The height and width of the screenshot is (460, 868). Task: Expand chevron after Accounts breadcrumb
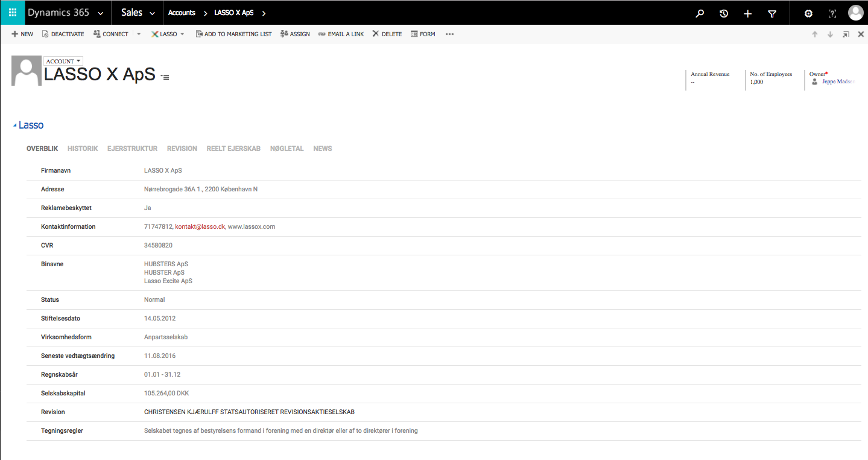point(206,13)
